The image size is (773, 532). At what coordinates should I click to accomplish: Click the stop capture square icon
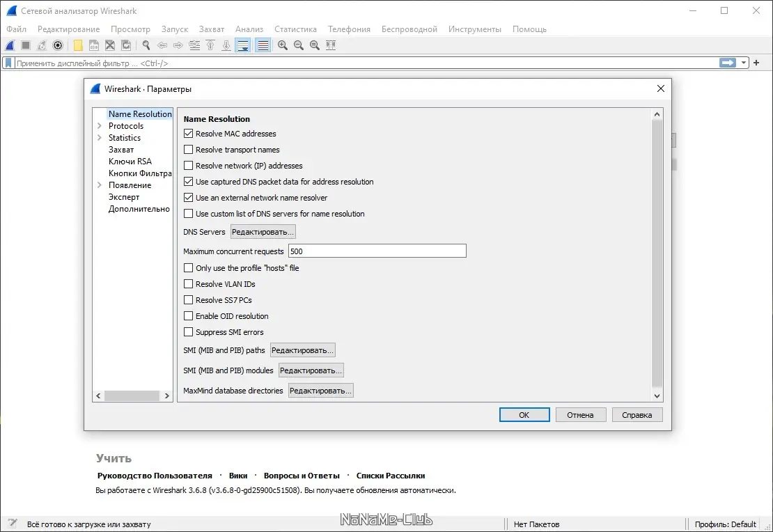pos(26,45)
